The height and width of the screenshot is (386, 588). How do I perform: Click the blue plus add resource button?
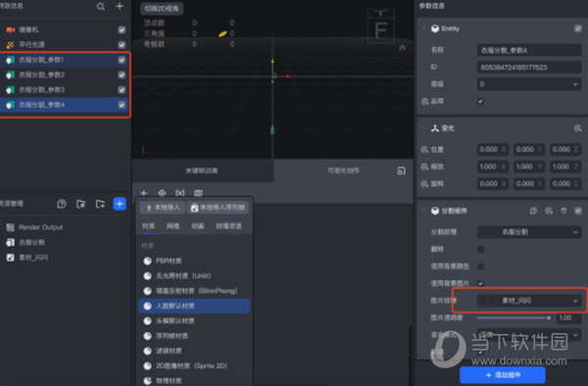coord(120,204)
